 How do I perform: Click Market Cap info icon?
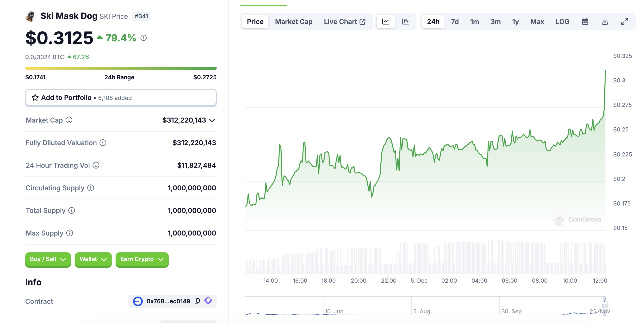pos(69,120)
